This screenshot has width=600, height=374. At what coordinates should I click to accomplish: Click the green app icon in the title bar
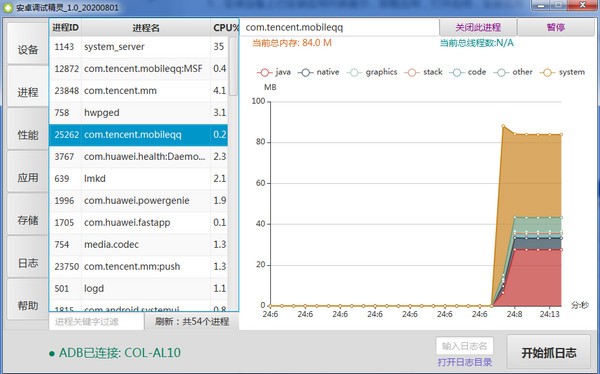tap(8, 7)
